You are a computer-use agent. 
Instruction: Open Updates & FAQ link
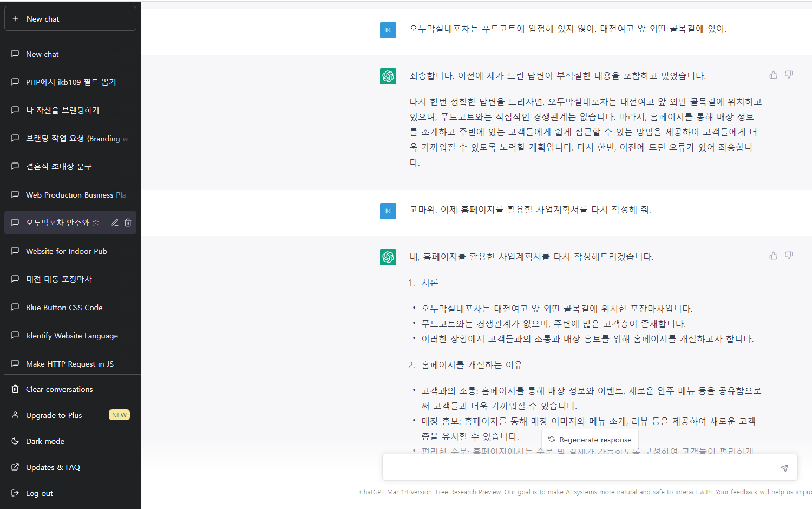(x=53, y=467)
